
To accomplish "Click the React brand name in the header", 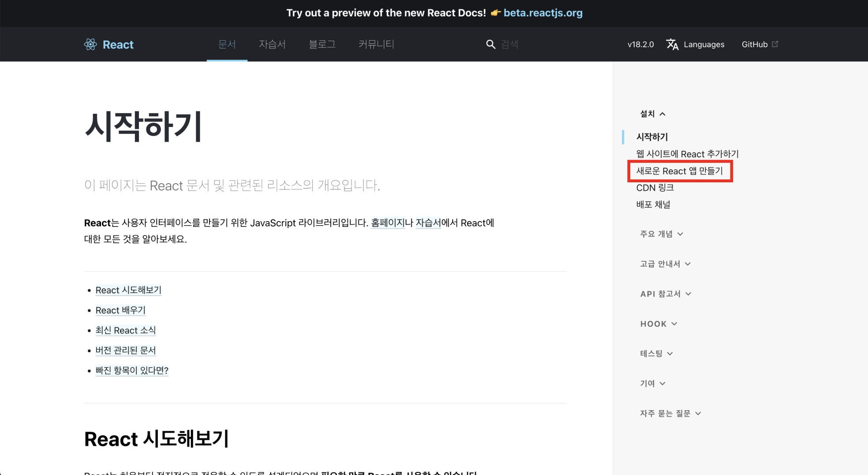I will point(118,45).
